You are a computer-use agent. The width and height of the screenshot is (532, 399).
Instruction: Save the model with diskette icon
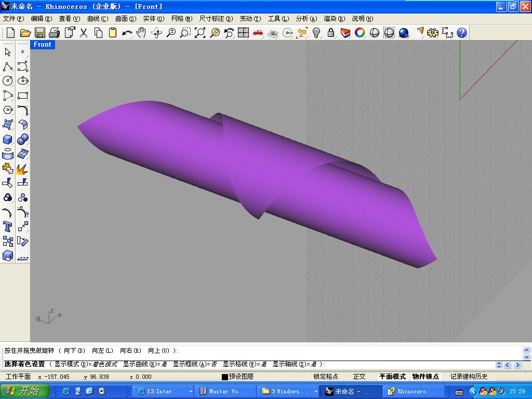39,33
